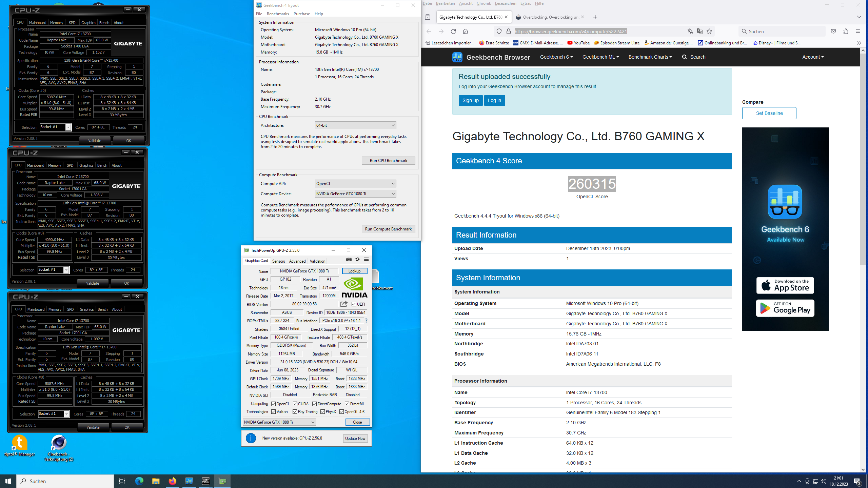This screenshot has height=488, width=868.
Task: Toggle the OpenGL 4.6 checkbox
Action: tap(341, 412)
